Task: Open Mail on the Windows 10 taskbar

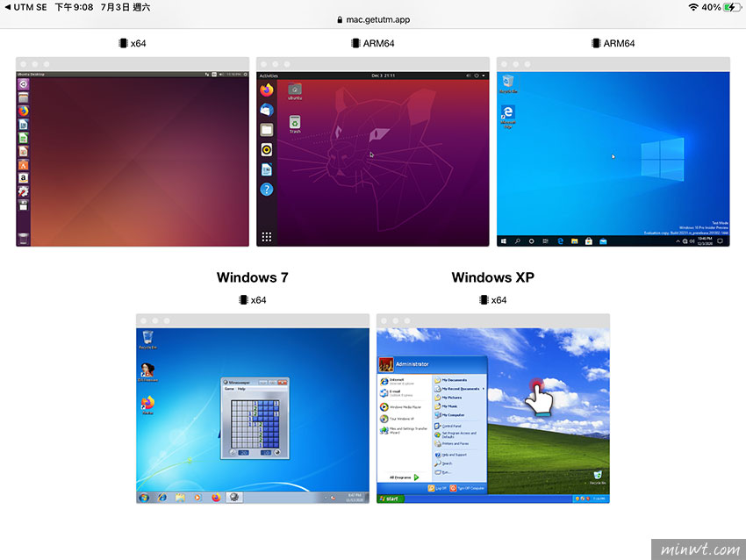Action: click(x=603, y=241)
